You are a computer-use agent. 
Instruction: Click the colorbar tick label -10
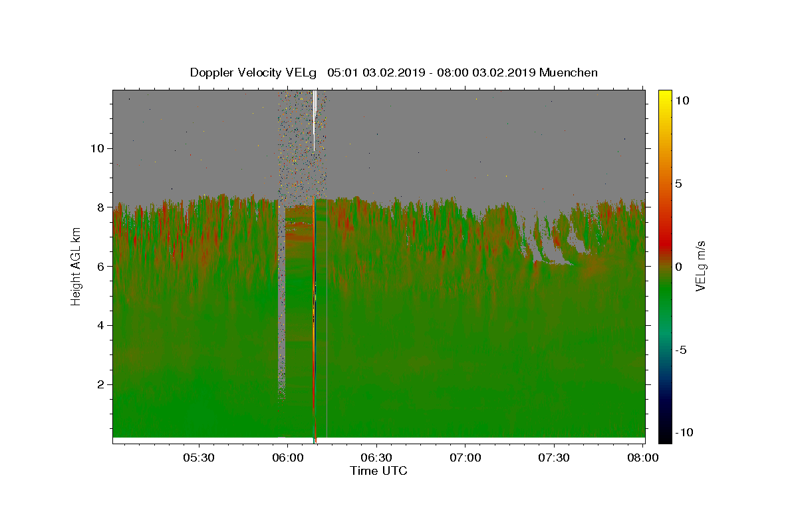[x=686, y=432]
